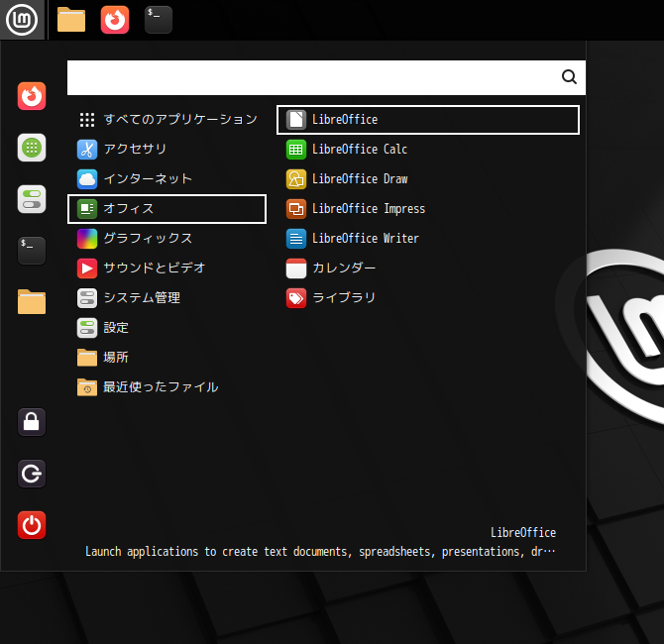Click the search magnifier icon

[x=569, y=77]
